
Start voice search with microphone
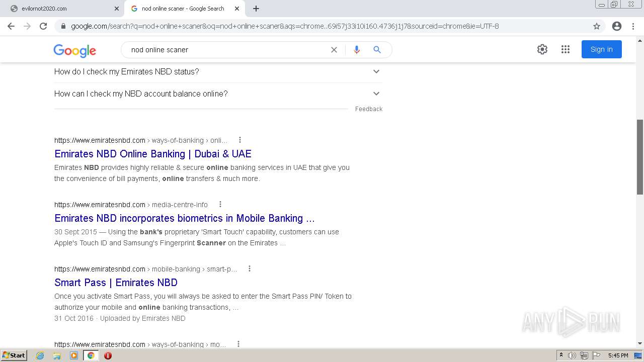tap(357, 50)
